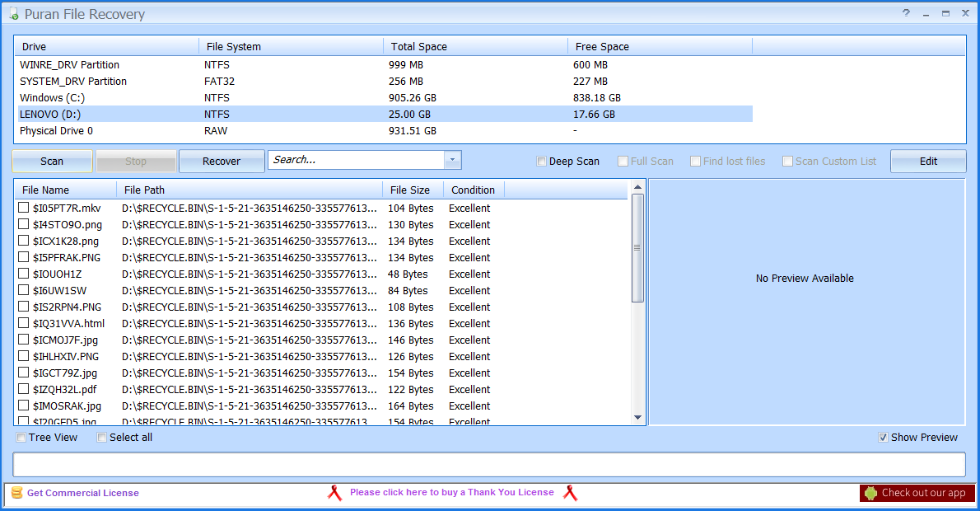Click the red ribbon icon right of Thank You text
The height and width of the screenshot is (511, 980).
(x=569, y=493)
